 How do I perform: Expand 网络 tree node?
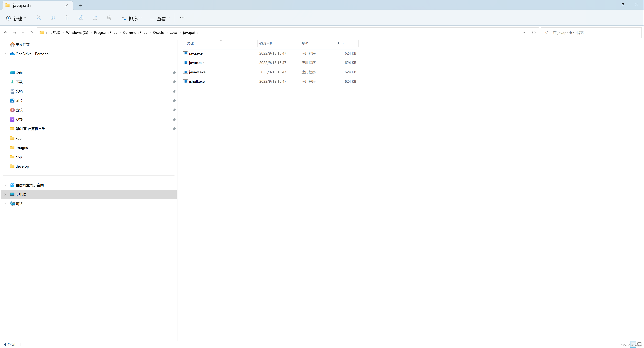coord(5,204)
